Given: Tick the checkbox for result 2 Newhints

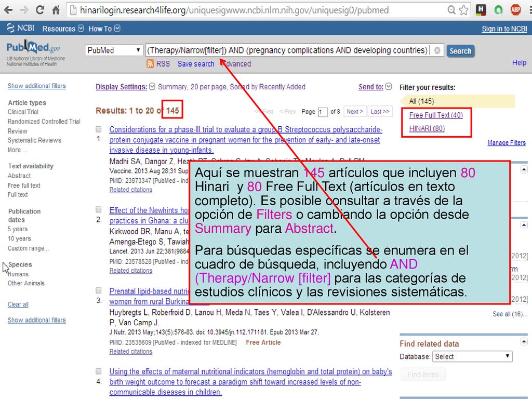Looking at the screenshot, I should [x=98, y=209].
